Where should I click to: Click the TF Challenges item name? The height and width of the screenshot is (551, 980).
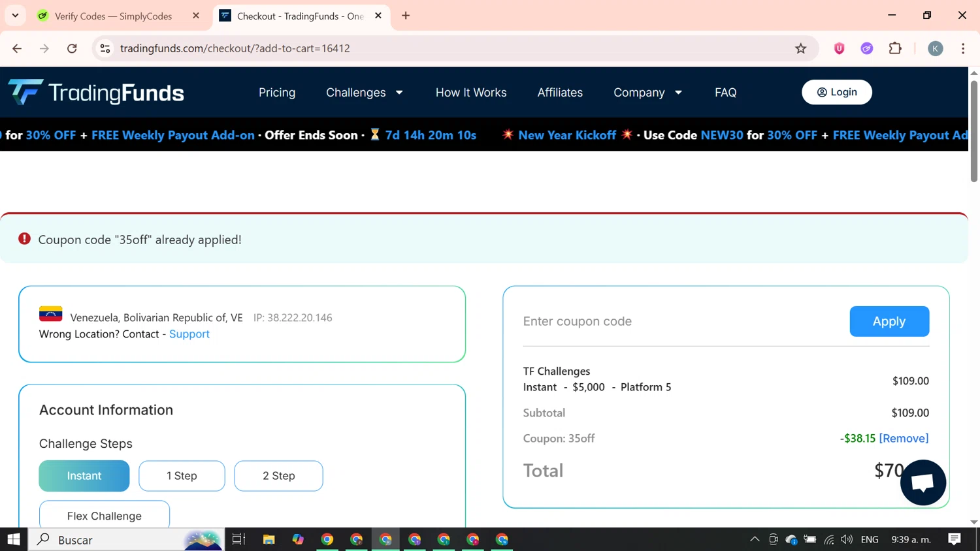coord(557,371)
